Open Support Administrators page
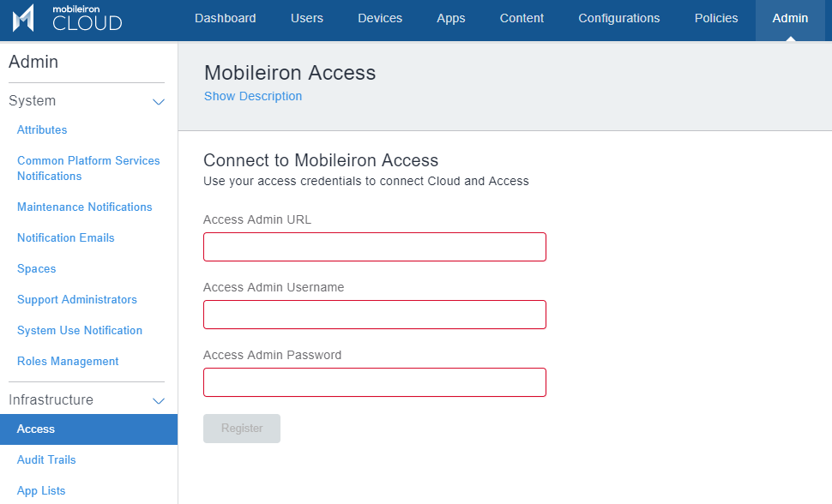 77,300
